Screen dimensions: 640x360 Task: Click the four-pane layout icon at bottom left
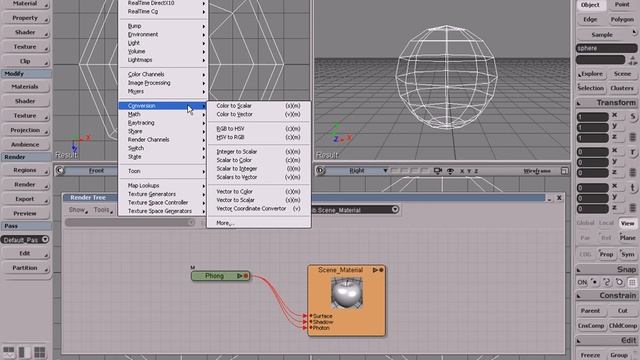40,352
